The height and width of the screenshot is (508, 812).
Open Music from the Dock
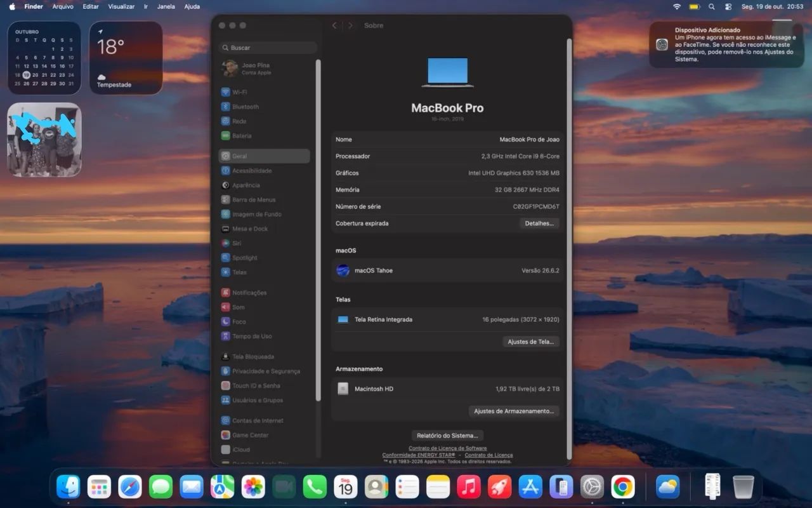pyautogui.click(x=469, y=487)
